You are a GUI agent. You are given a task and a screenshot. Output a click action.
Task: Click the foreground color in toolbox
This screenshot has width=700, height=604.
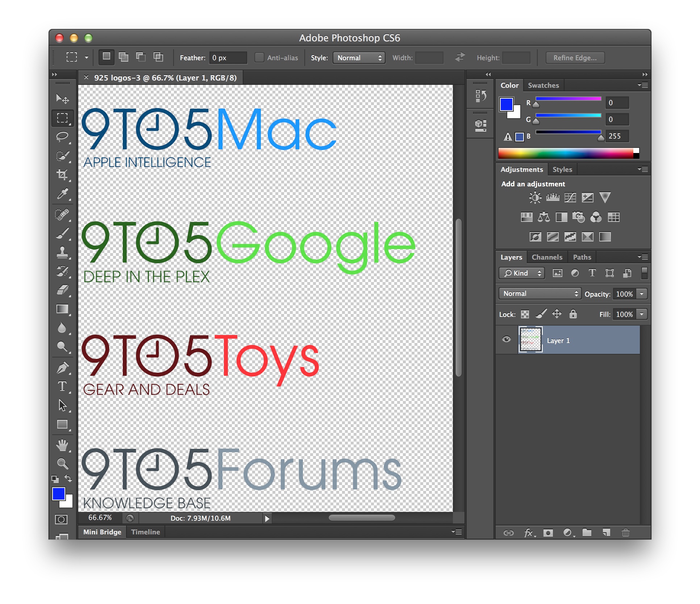click(x=59, y=494)
